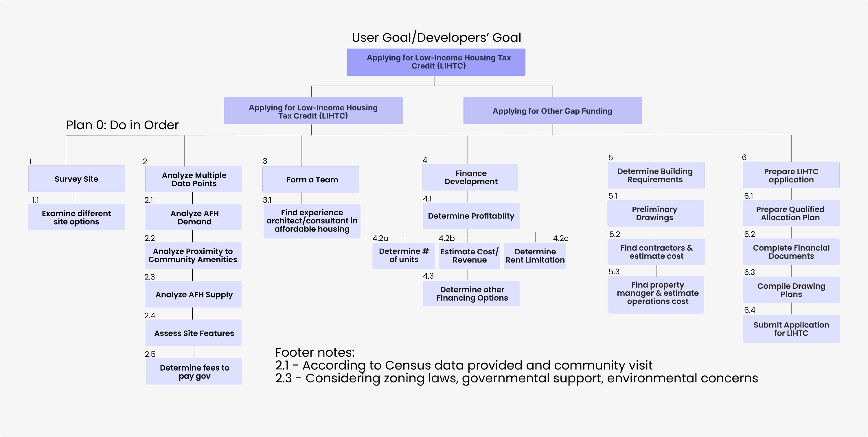868x437 pixels.
Task: Click the 'Applying for Other Gap Funding' node
Action: [553, 110]
